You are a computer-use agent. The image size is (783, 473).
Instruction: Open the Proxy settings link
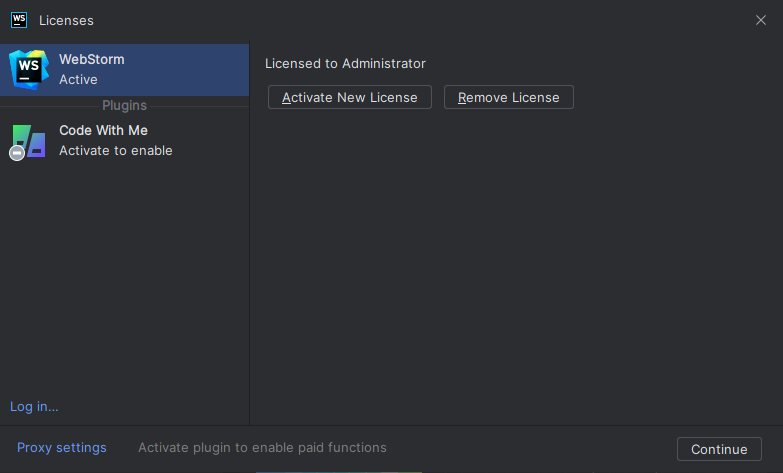[x=61, y=448]
